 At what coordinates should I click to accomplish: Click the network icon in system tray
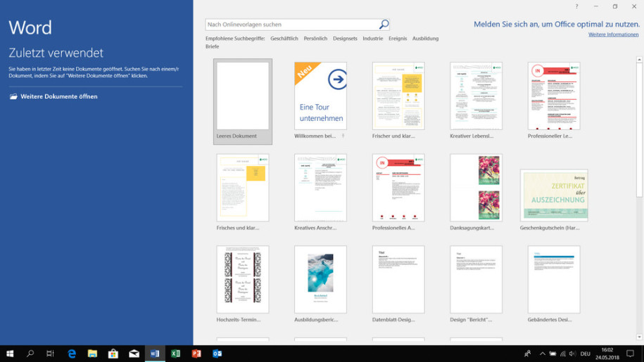(x=563, y=354)
